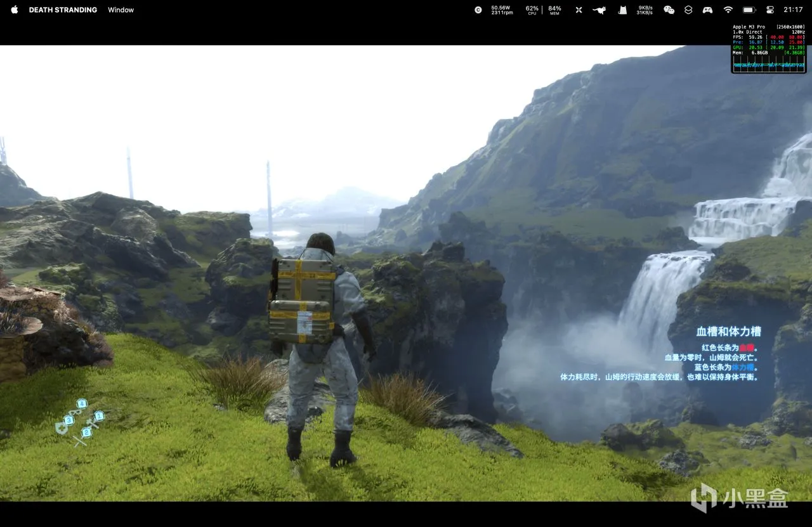Click the Pre frame time line in overlay

769,42
